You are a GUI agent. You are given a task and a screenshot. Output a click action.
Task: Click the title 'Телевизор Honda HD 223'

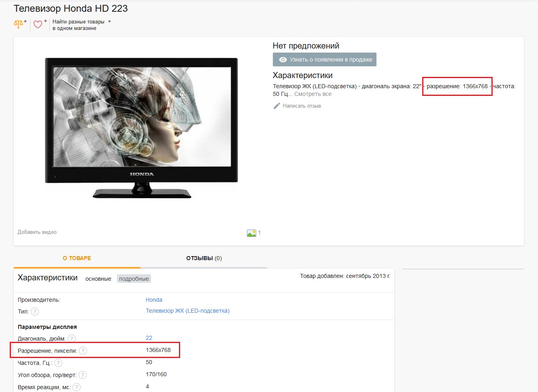pos(71,8)
